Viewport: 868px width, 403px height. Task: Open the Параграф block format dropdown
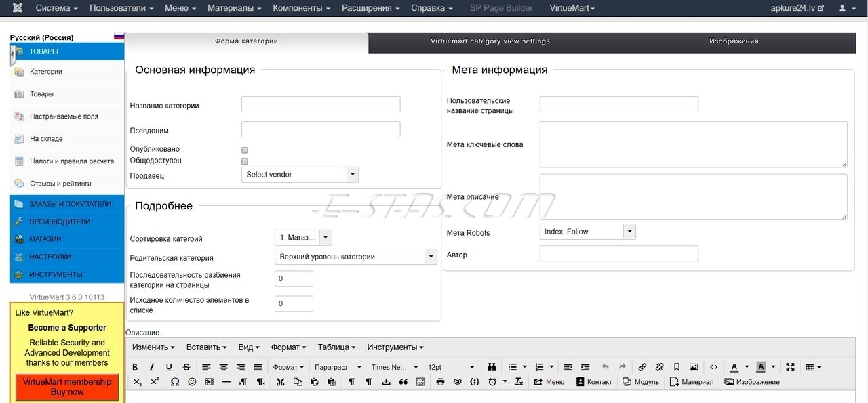coord(336,367)
